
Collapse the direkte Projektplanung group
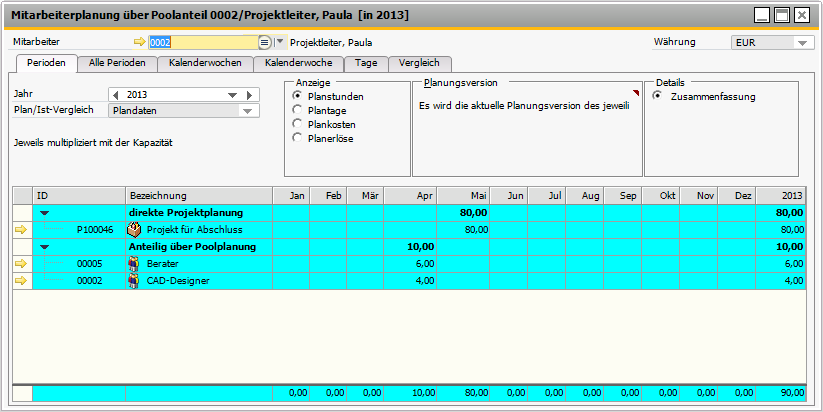(45, 213)
